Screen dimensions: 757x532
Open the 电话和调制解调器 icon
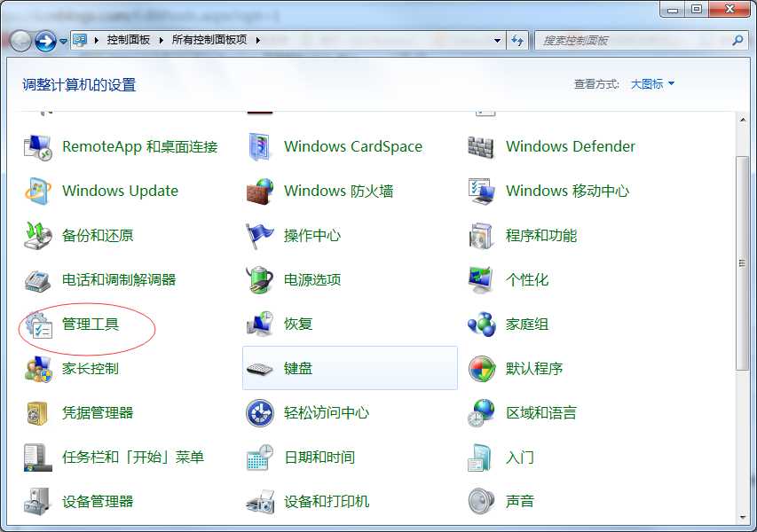(37, 280)
